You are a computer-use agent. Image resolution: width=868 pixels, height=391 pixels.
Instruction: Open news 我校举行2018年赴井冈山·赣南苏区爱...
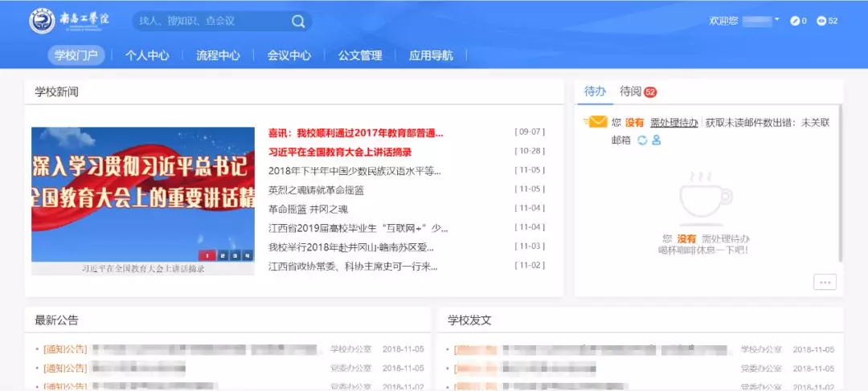[351, 247]
